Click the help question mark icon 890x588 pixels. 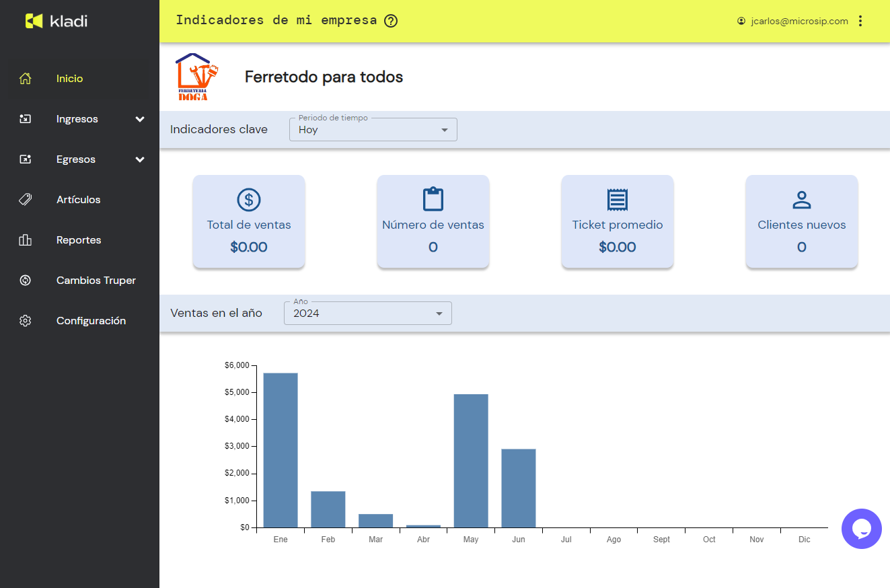[x=391, y=21]
